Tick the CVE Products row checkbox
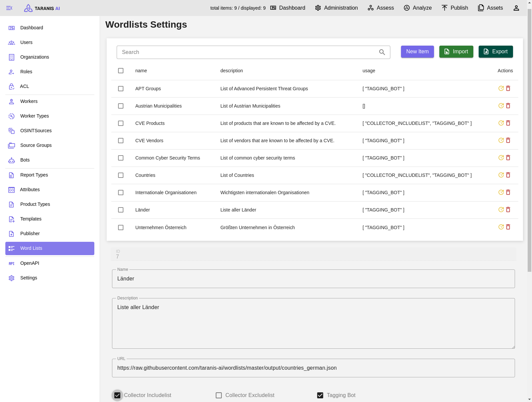Image resolution: width=532 pixels, height=402 pixels. click(121, 123)
